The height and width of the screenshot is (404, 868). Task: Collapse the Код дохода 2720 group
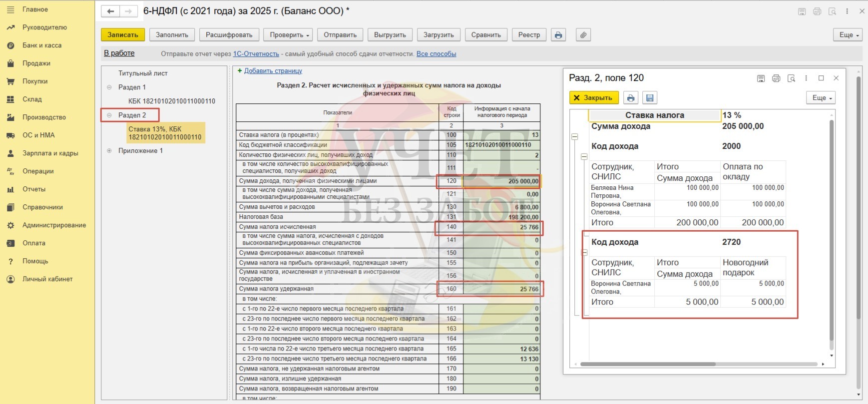click(584, 252)
